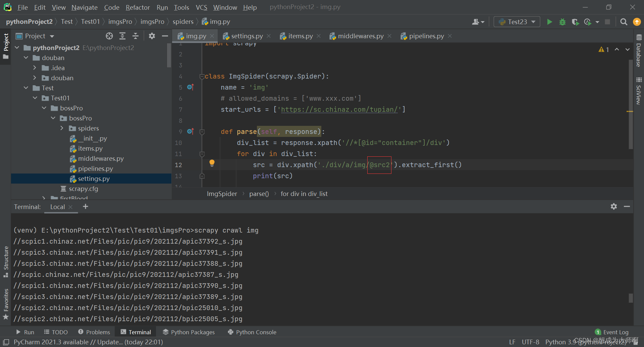This screenshot has width=644, height=347.
Task: Open the Database side tool window
Action: (x=639, y=51)
